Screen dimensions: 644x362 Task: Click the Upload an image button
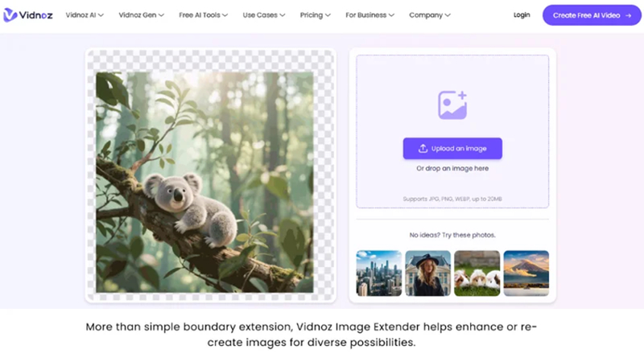tap(452, 149)
